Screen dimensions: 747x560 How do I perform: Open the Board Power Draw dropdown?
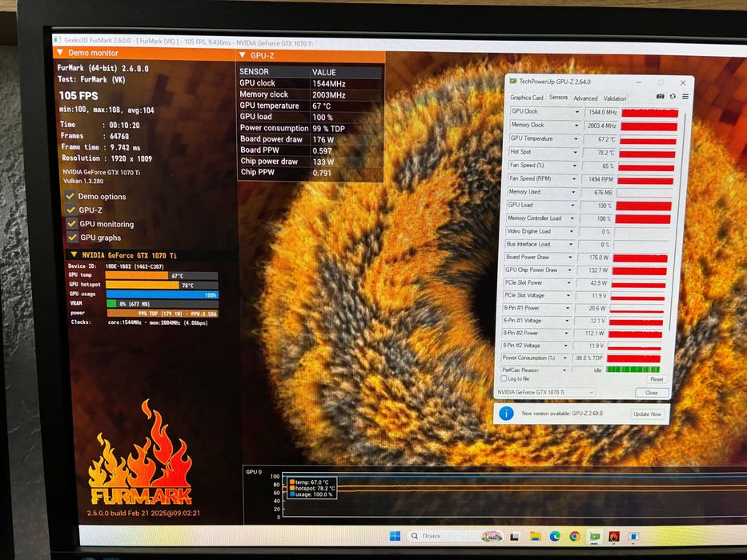point(570,257)
